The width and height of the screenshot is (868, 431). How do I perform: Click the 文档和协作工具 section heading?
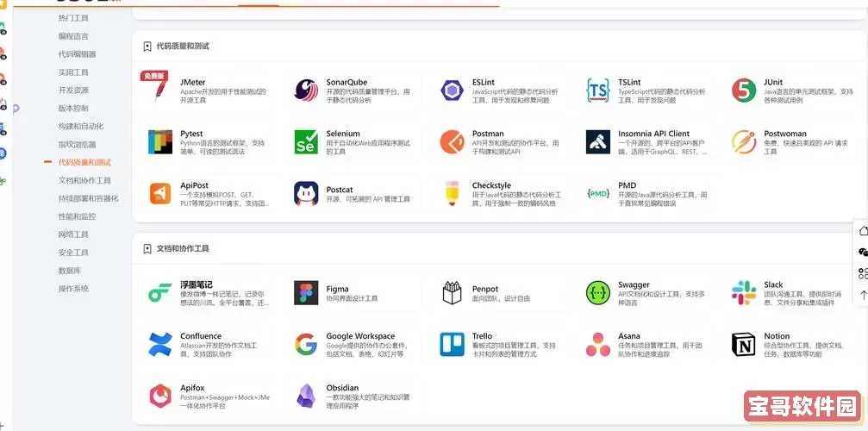point(183,249)
